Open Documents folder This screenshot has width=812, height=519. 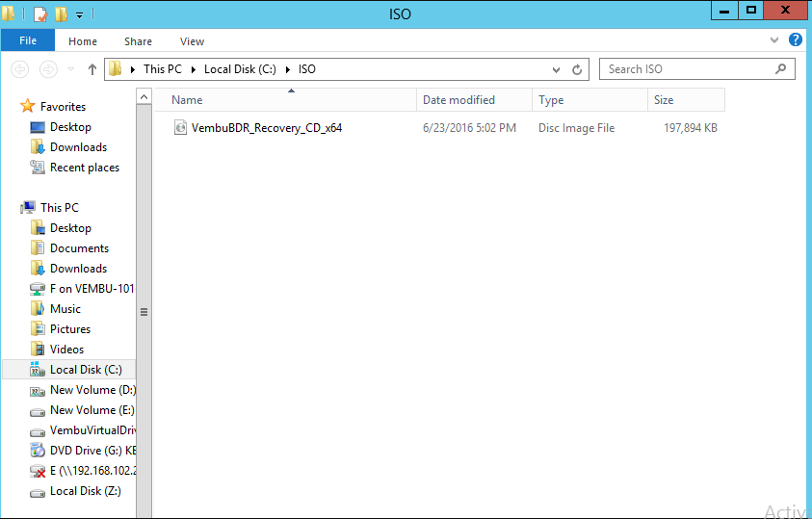[79, 247]
